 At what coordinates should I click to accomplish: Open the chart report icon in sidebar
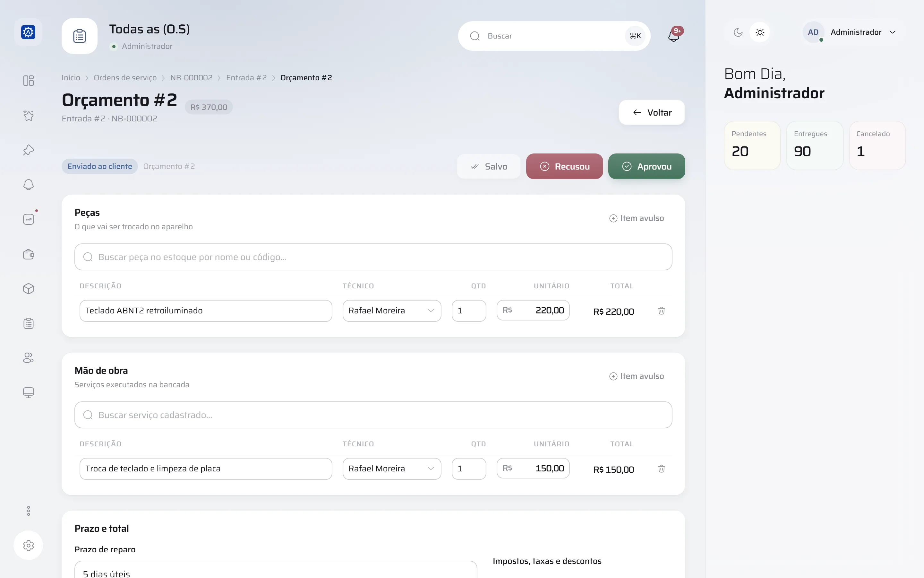28,219
